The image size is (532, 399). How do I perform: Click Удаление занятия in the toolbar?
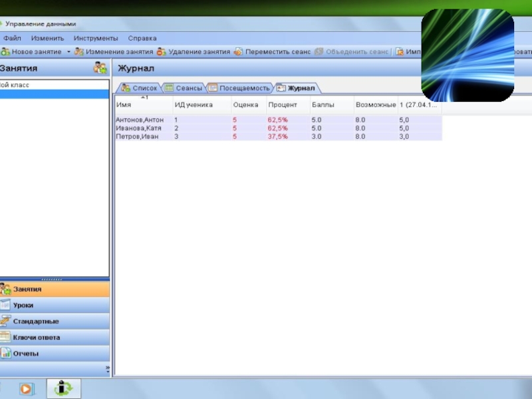coord(193,51)
